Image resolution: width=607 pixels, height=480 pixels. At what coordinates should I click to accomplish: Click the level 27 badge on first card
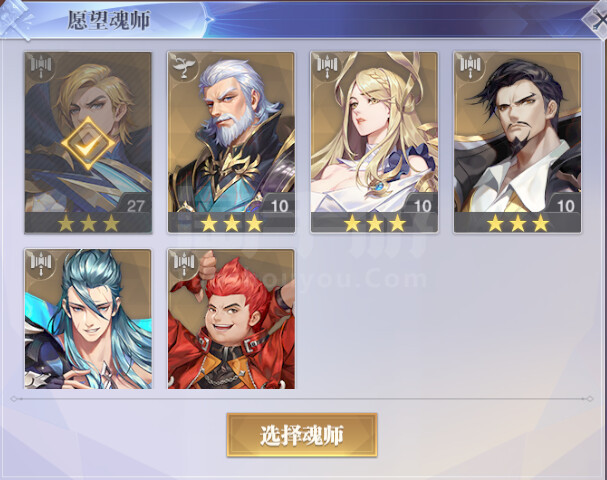tap(135, 206)
